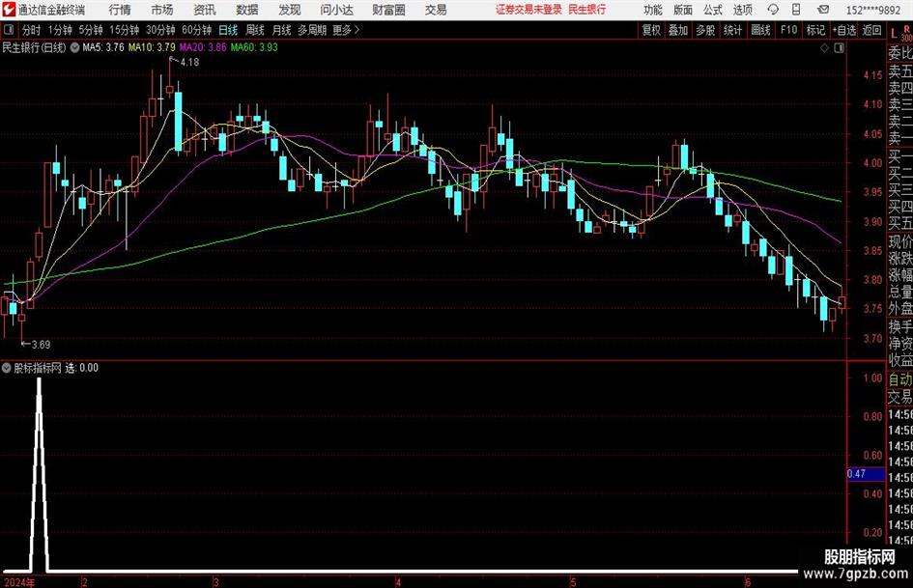This screenshot has height=588, width=913.
Task: Click the mobile phone icon
Action: click(796, 10)
